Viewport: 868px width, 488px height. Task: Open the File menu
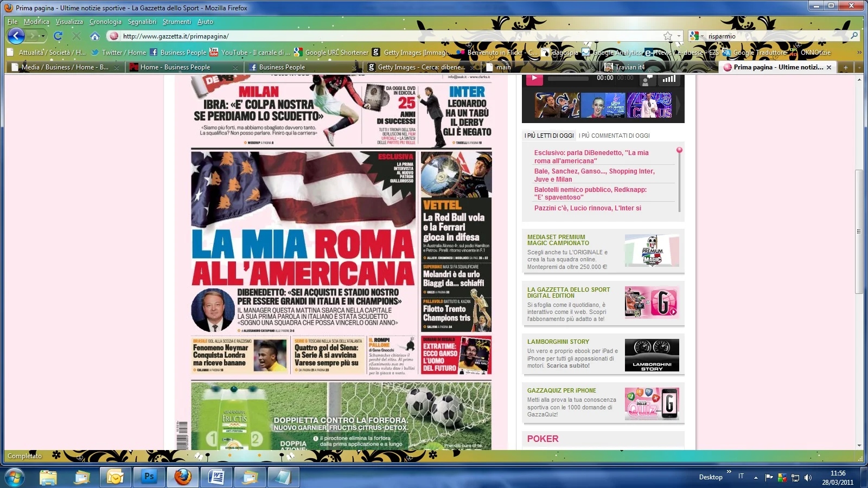(x=12, y=22)
